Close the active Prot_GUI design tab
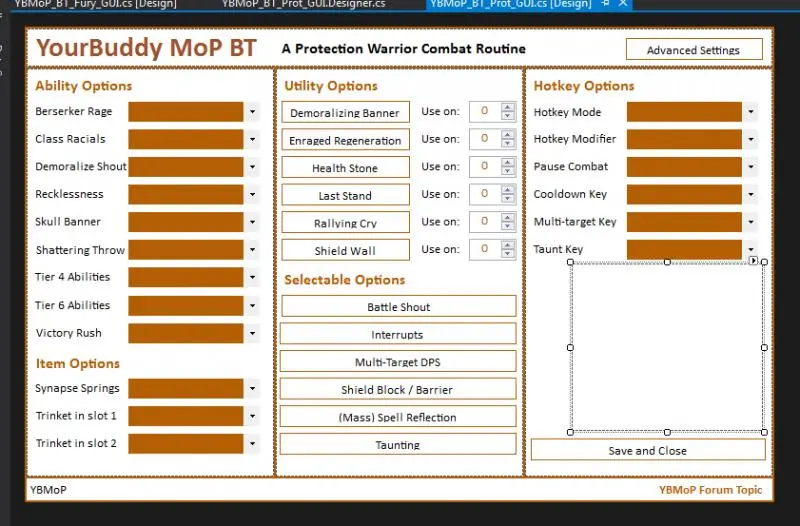Image resolution: width=800 pixels, height=526 pixels. pyautogui.click(x=623, y=4)
